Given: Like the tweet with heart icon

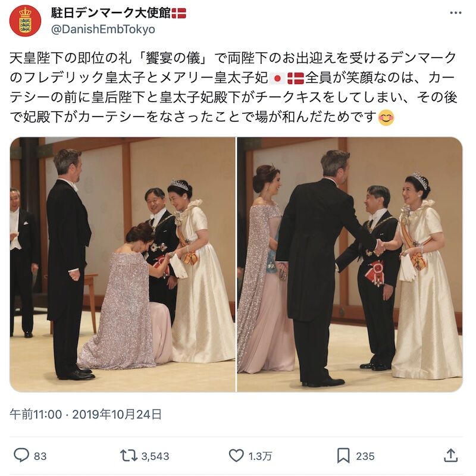Looking at the screenshot, I should (x=236, y=456).
